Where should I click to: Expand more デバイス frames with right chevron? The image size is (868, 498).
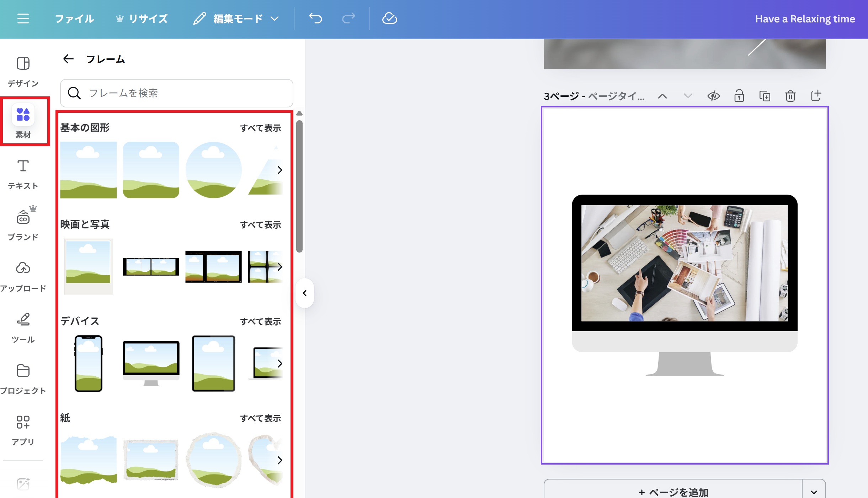[x=279, y=363]
